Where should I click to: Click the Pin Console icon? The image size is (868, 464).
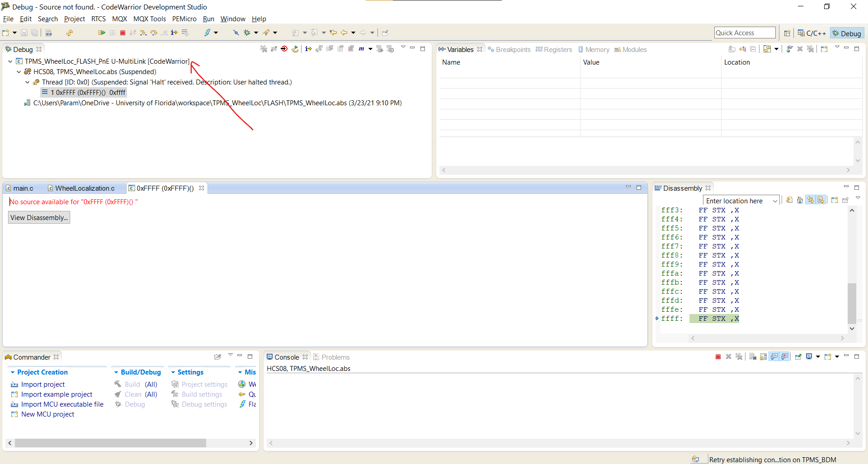click(x=797, y=356)
